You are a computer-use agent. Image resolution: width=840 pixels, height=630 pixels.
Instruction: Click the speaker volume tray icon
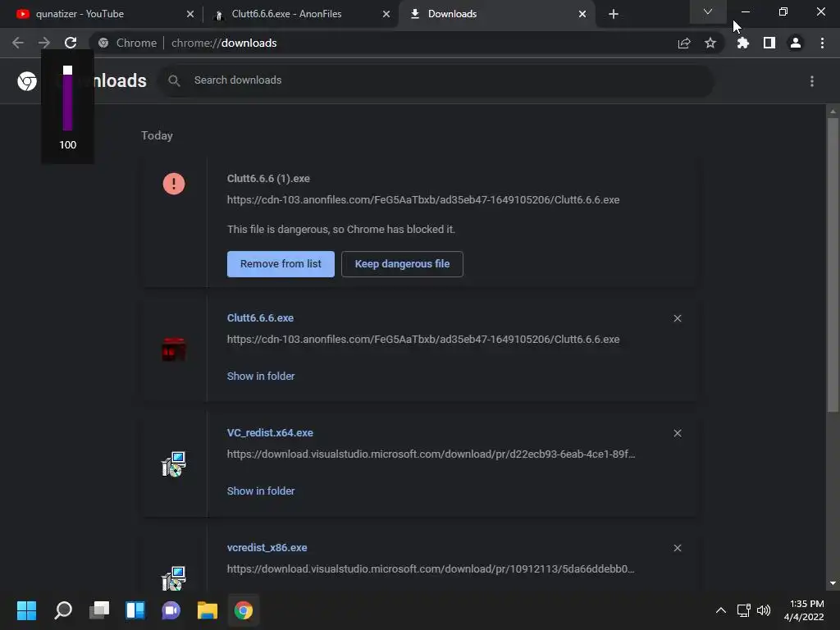tap(764, 610)
